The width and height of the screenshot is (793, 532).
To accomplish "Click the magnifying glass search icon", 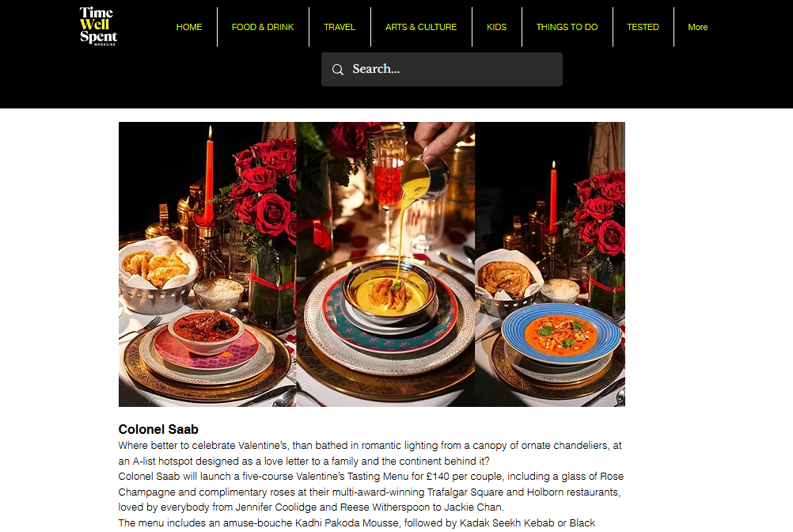I will [x=337, y=70].
